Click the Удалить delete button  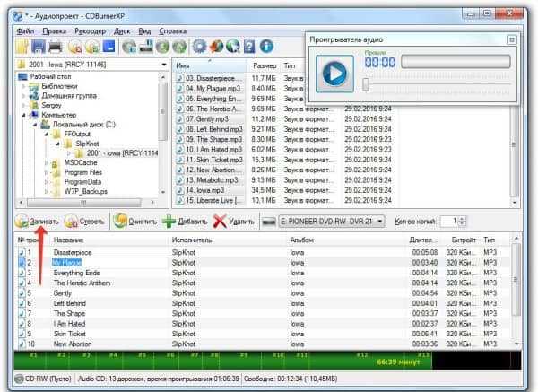point(234,222)
